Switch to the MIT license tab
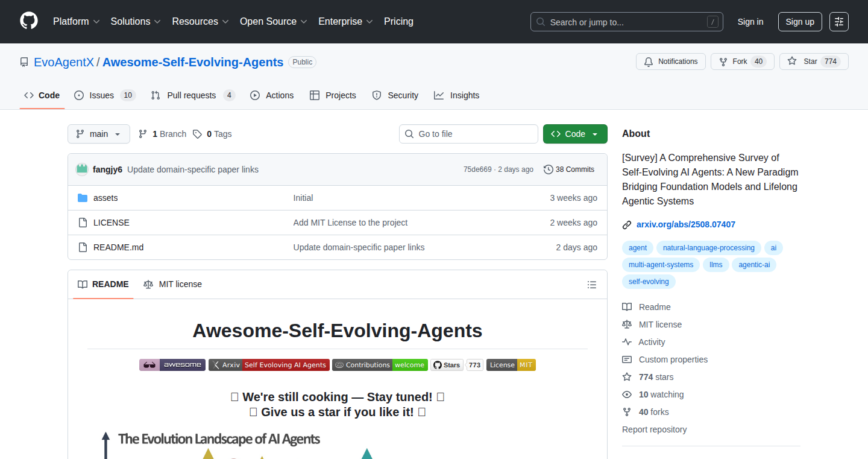 [173, 284]
